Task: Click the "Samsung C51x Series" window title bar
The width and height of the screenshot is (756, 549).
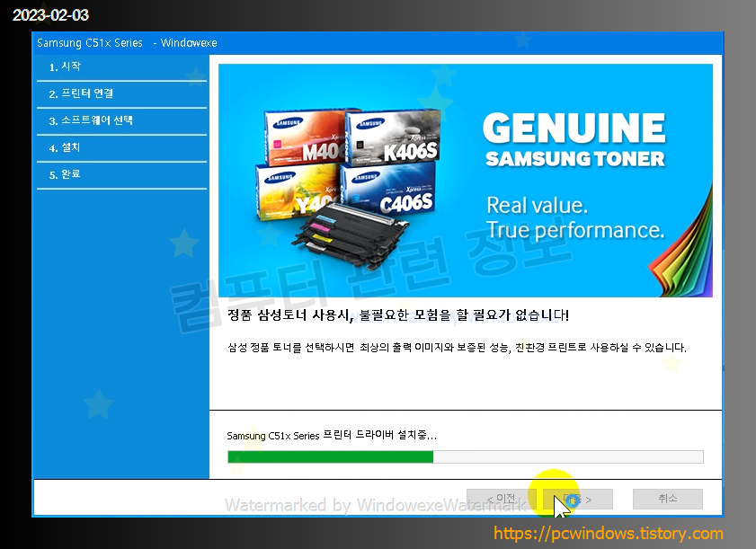Action: click(378, 43)
